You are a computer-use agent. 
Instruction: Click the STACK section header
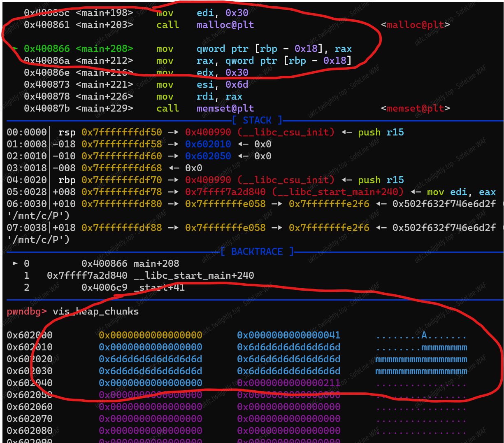pos(257,120)
